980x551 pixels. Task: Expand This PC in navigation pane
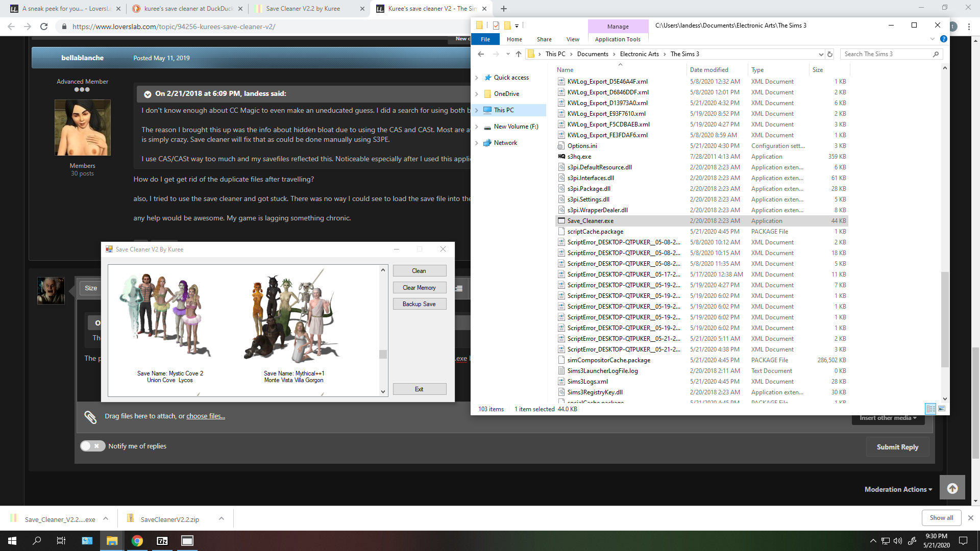click(477, 110)
